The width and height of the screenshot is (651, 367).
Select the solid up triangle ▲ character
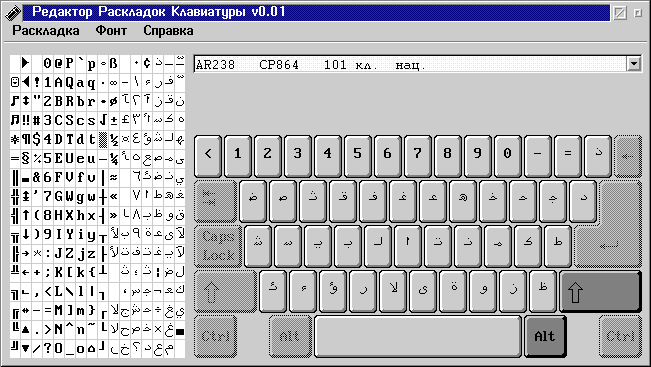[26, 329]
